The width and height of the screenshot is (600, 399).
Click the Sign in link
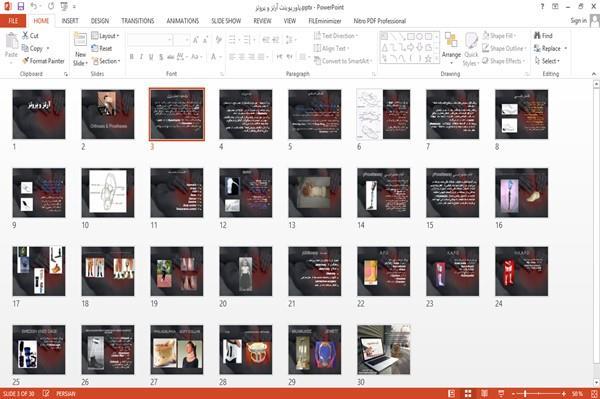[x=578, y=21]
